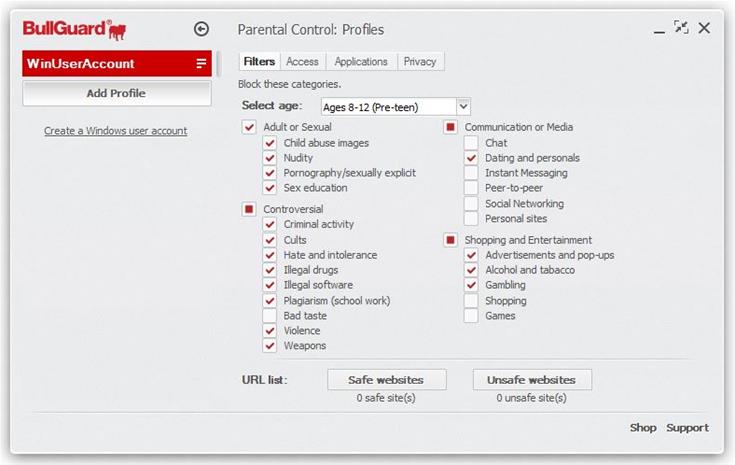Uncheck the Adult or Sexual category

pos(249,127)
